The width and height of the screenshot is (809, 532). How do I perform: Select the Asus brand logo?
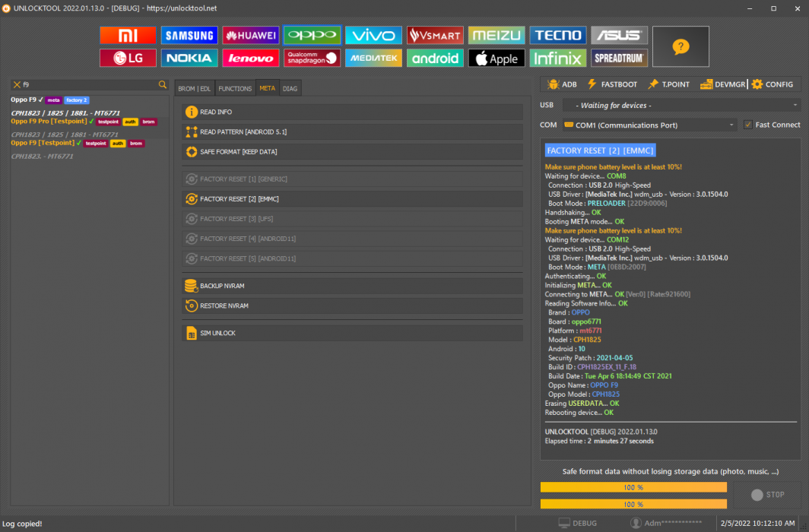pyautogui.click(x=619, y=36)
